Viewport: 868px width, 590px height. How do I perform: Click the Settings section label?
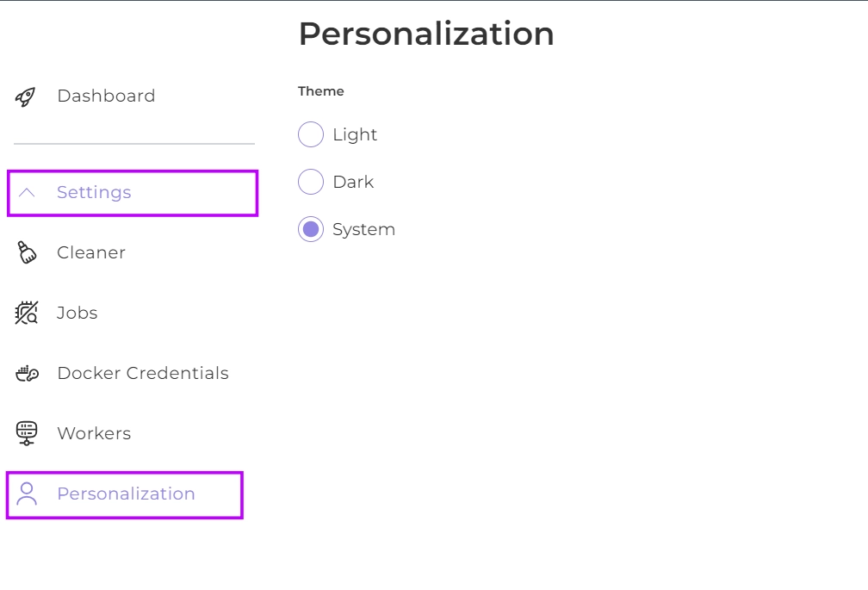point(94,192)
